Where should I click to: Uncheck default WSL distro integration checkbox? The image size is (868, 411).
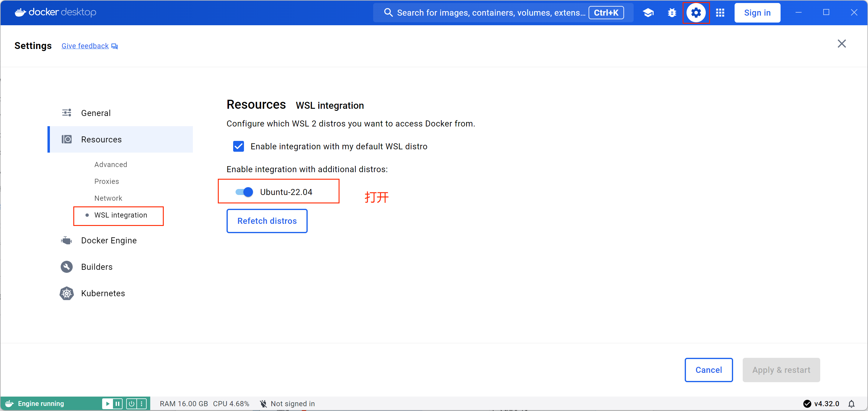click(x=239, y=147)
